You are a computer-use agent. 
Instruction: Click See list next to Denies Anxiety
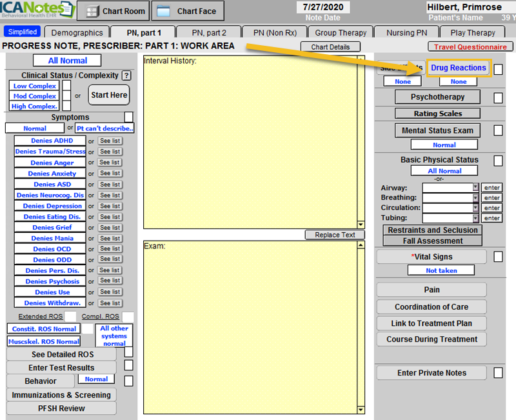click(110, 174)
